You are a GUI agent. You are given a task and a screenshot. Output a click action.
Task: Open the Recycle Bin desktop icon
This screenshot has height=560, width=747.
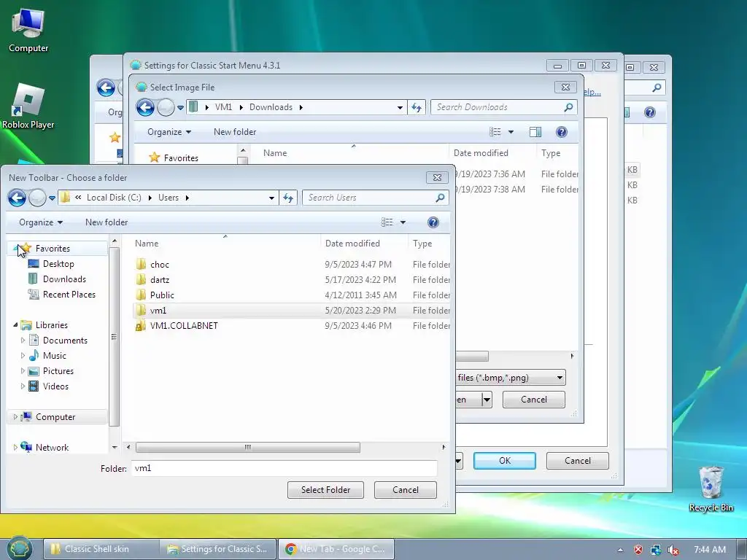(711, 489)
